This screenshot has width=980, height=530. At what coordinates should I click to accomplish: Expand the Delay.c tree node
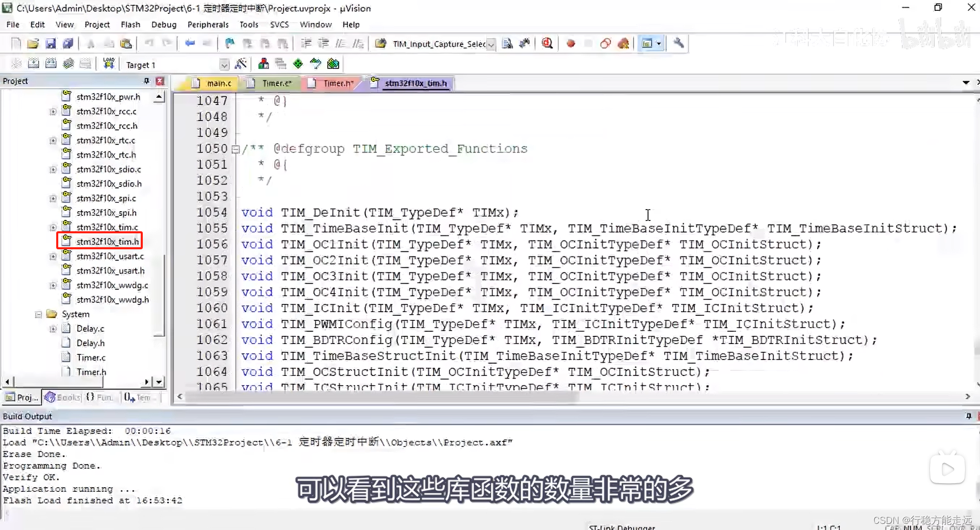pyautogui.click(x=53, y=329)
